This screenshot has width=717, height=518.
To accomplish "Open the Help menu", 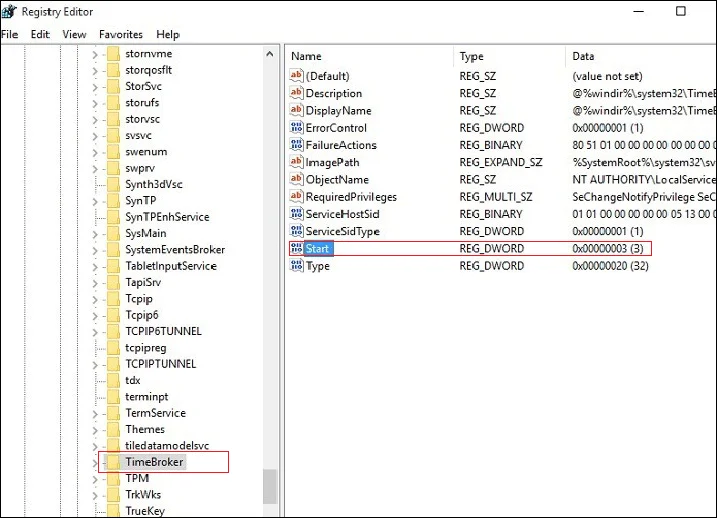I will pyautogui.click(x=168, y=34).
